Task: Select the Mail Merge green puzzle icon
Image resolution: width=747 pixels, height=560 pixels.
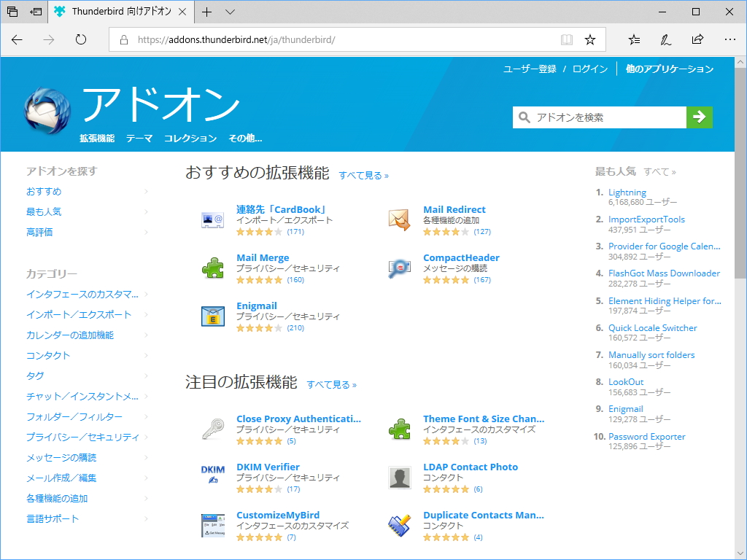Action: 212,266
